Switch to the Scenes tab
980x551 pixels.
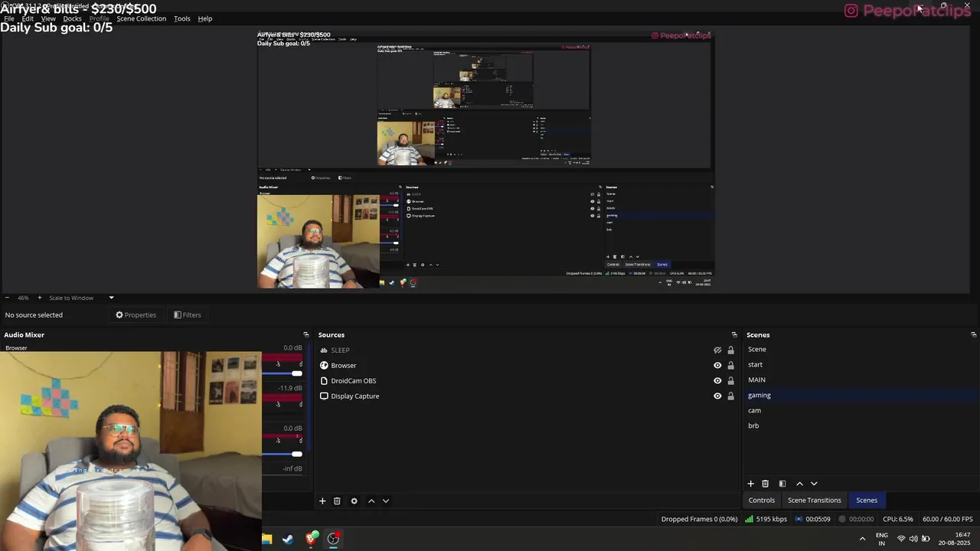coord(867,500)
